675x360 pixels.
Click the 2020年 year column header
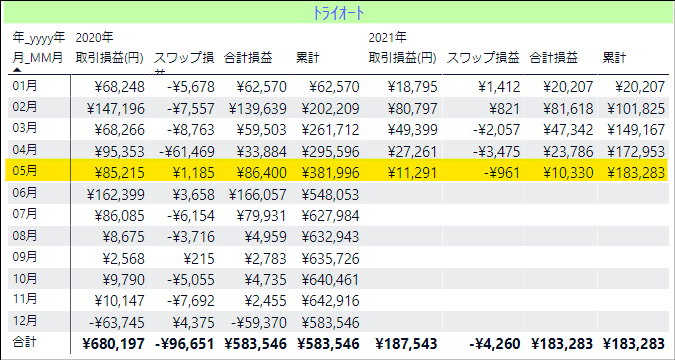[x=95, y=38]
